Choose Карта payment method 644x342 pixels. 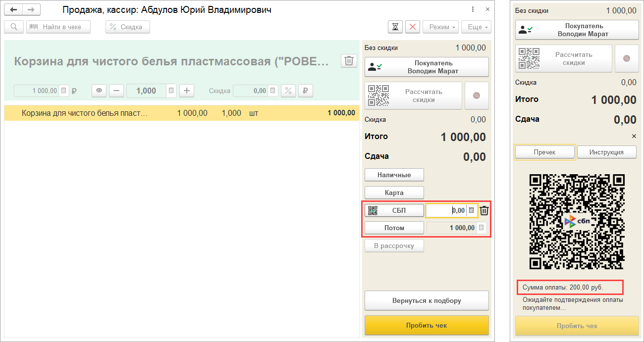(x=394, y=193)
